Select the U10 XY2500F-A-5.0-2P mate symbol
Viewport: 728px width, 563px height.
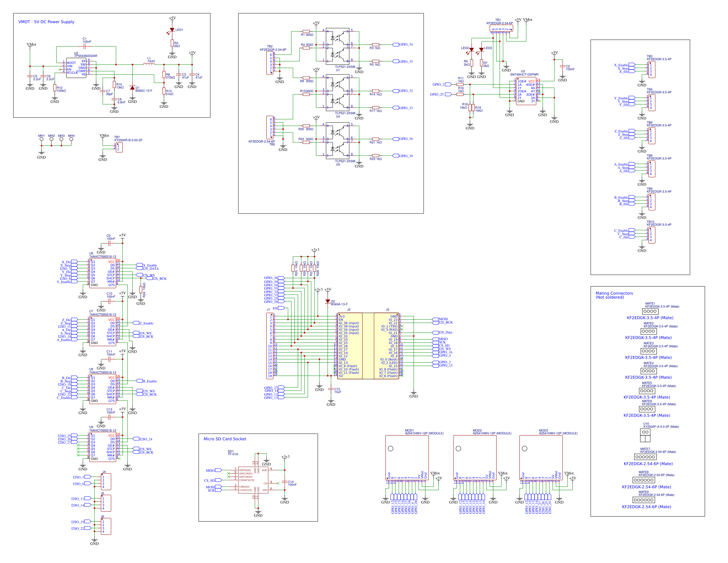[x=645, y=436]
